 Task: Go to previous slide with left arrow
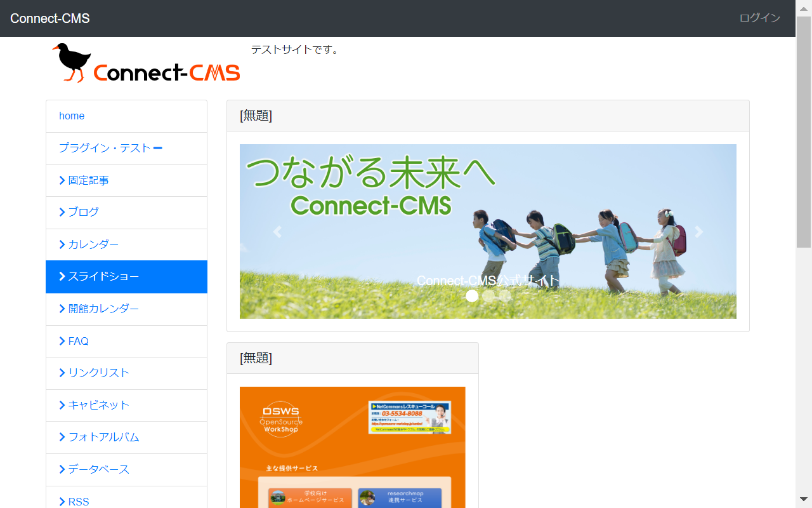point(277,232)
